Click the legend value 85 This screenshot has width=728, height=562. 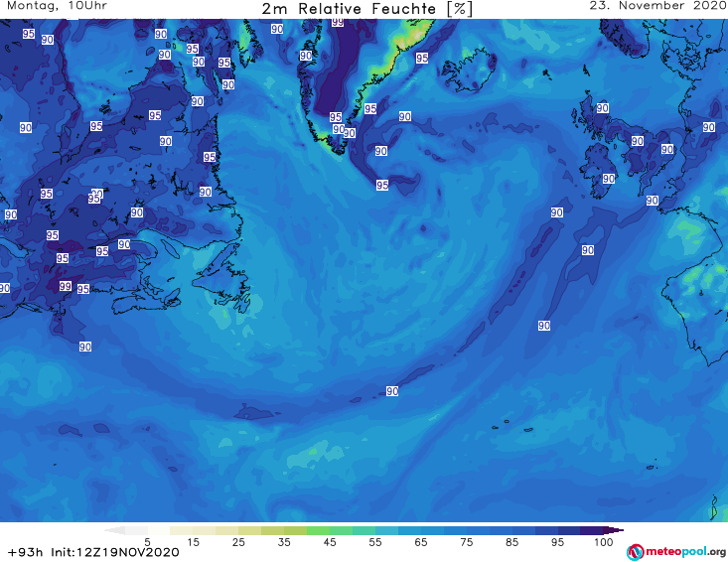[x=512, y=542]
